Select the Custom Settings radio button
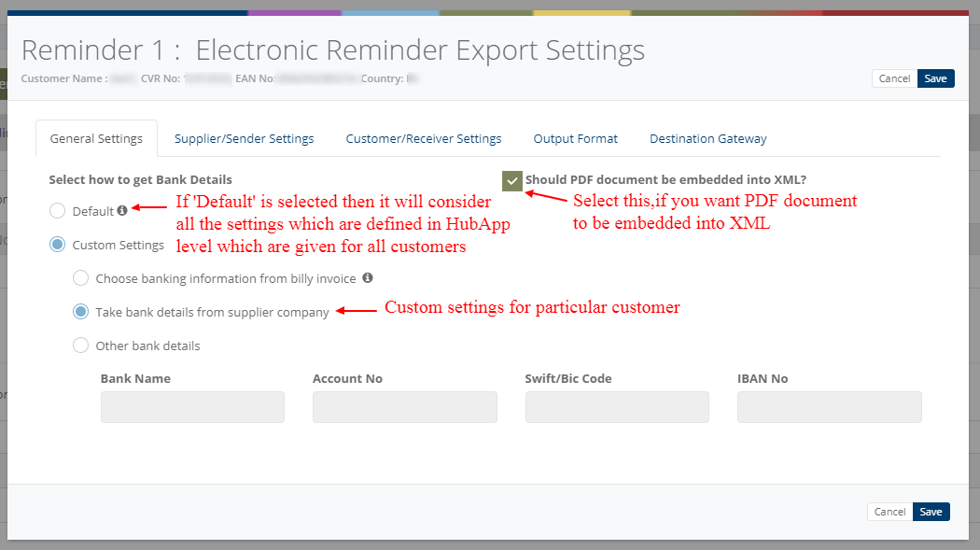980x550 pixels. click(x=58, y=245)
